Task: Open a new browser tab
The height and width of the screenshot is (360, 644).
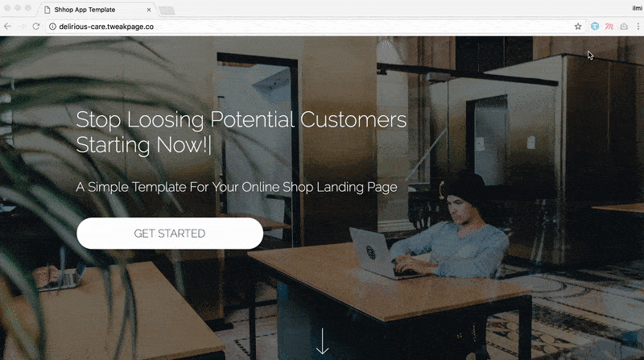Action: 167,10
